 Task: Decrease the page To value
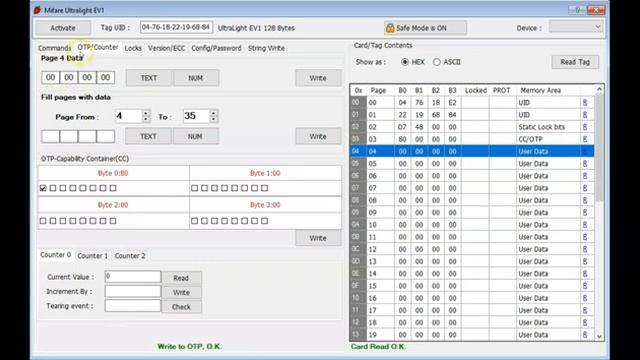tap(213, 120)
